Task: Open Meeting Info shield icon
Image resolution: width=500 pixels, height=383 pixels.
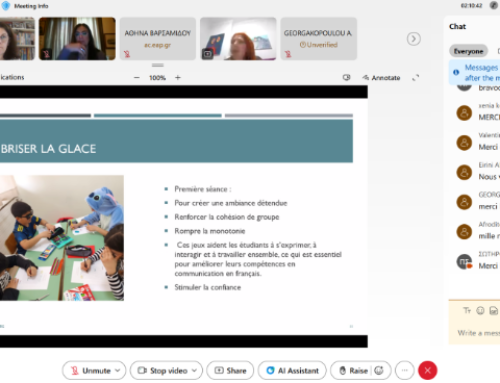Action: (6, 6)
